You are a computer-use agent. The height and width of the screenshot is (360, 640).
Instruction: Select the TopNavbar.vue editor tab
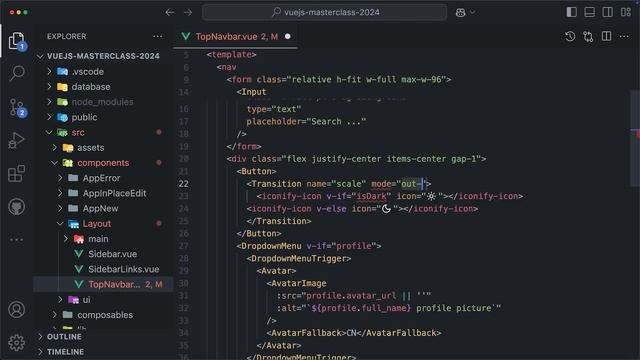point(236,37)
